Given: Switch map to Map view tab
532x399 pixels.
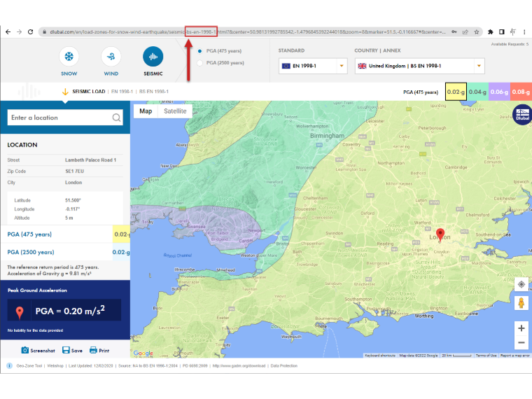Looking at the screenshot, I should [146, 111].
